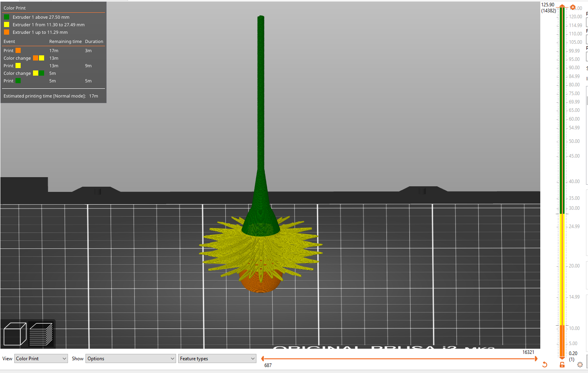Click the yellow section of the vertical layer slider
Screen dimensions: 588x373
click(562, 269)
